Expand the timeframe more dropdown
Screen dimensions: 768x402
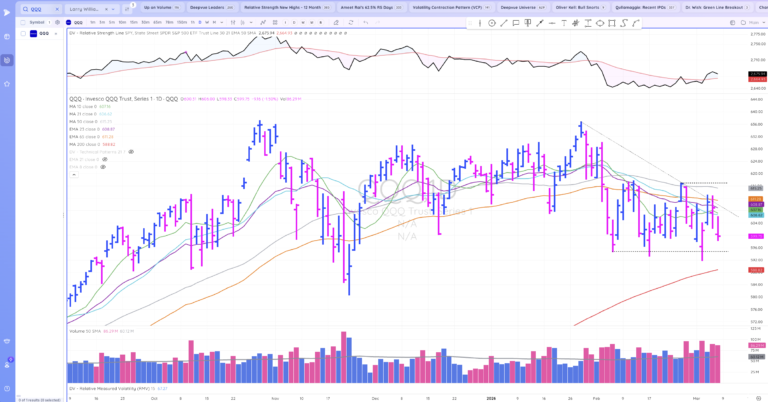click(x=222, y=23)
